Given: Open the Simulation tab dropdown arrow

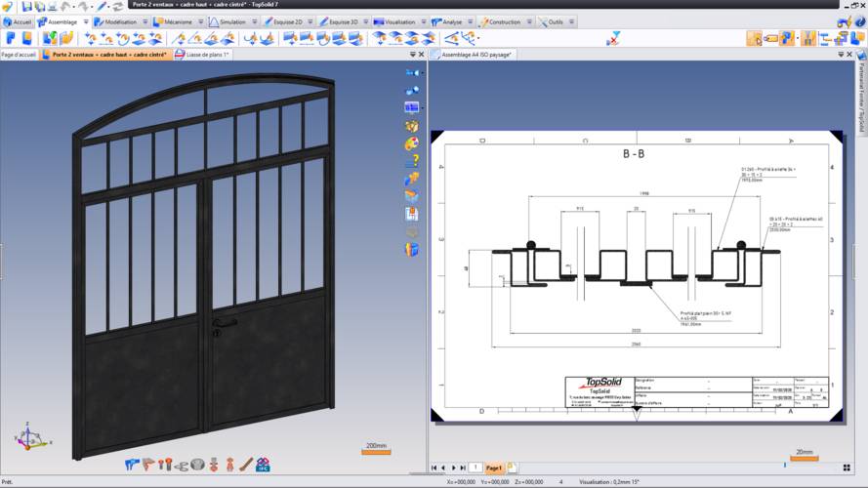Looking at the screenshot, I should [253, 21].
